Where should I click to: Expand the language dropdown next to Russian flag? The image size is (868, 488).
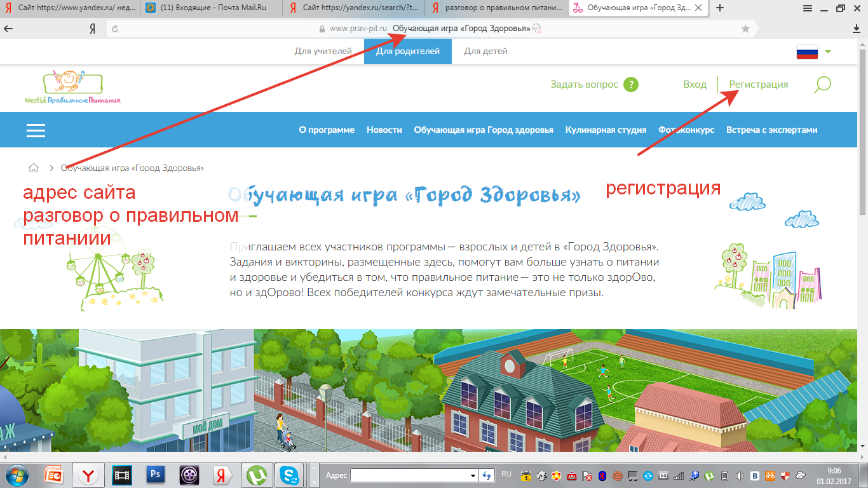(x=827, y=51)
